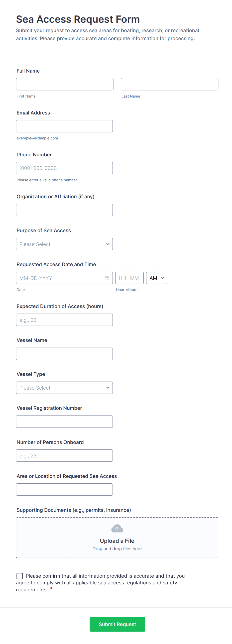232x644 pixels.
Task: Select the Expected Duration of Access field
Action: point(64,320)
